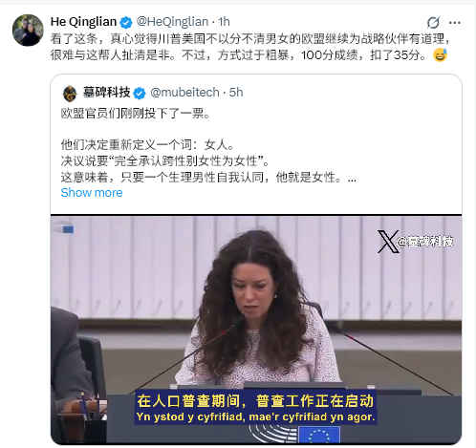The image size is (476, 448).
Task: Open the @HeQinglian handle link
Action: tap(172, 22)
